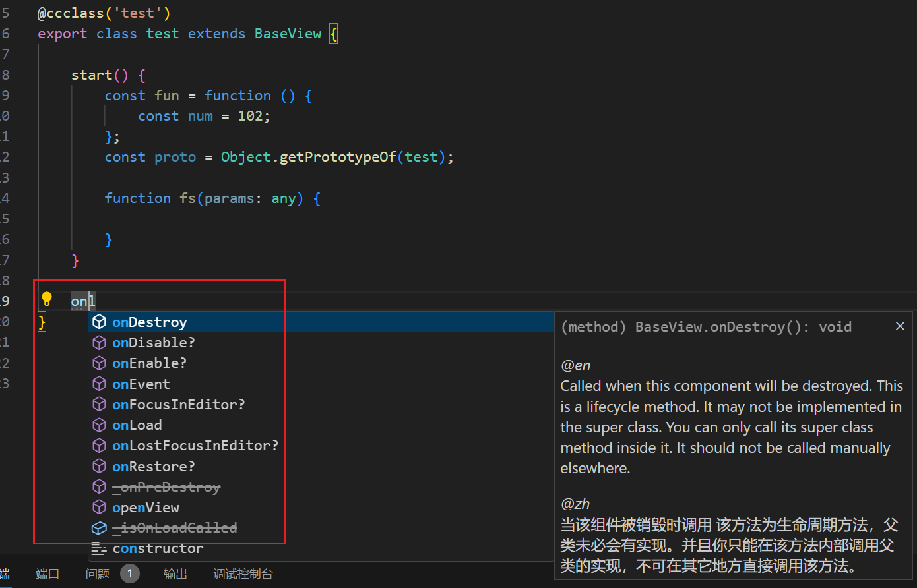The image size is (917, 588).
Task: Open the 调试控制台 debug console tab
Action: (243, 574)
